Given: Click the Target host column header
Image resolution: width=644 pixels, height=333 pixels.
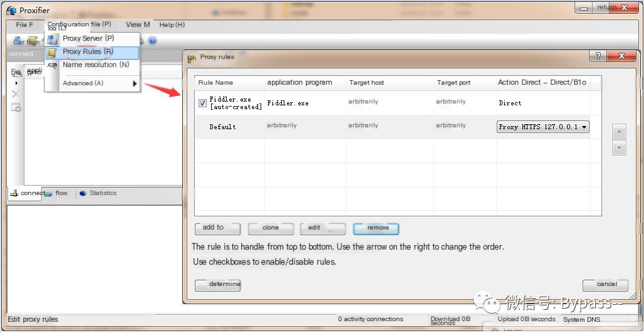Looking at the screenshot, I should [x=390, y=83].
